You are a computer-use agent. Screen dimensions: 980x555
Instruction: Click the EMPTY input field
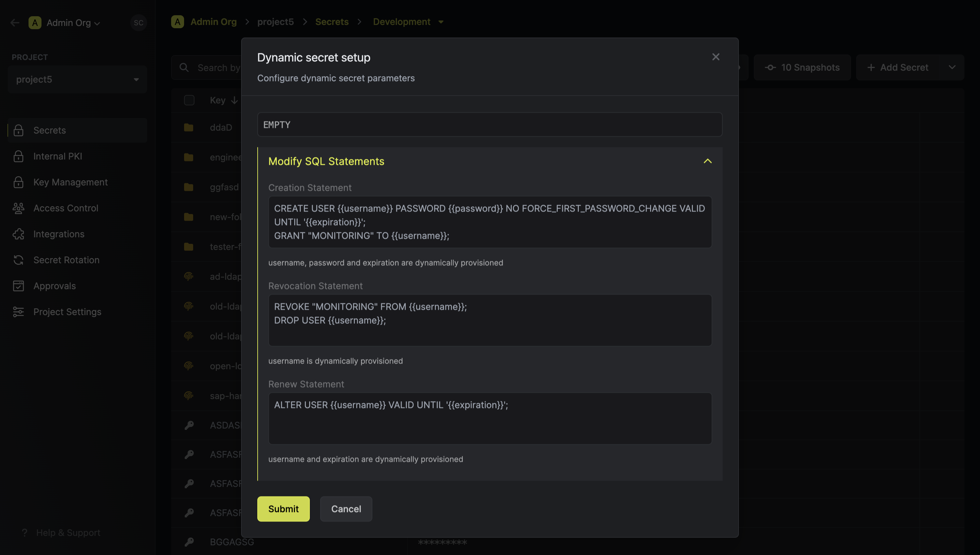point(490,124)
